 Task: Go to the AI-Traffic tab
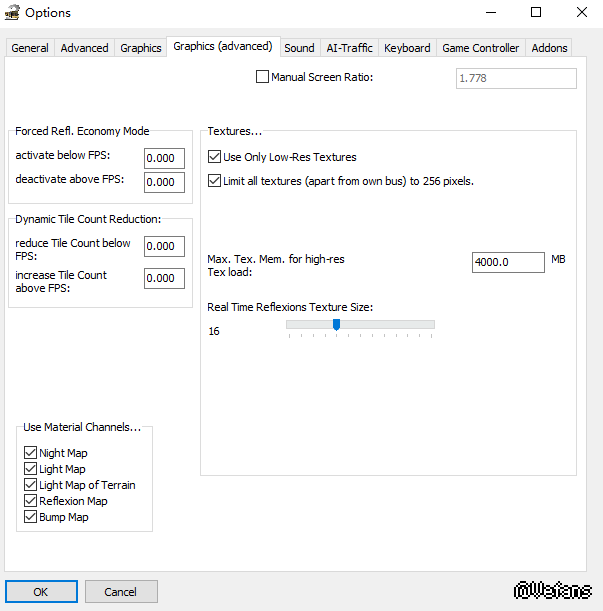[349, 48]
